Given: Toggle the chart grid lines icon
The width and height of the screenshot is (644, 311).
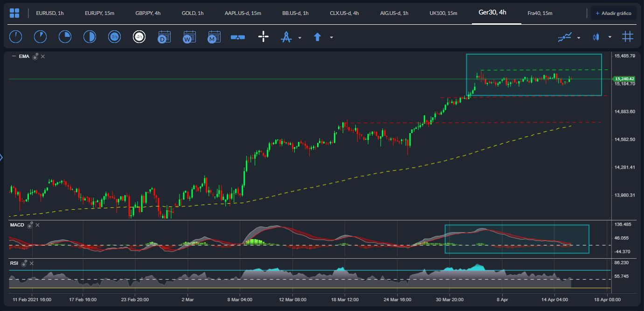Looking at the screenshot, I should (628, 37).
